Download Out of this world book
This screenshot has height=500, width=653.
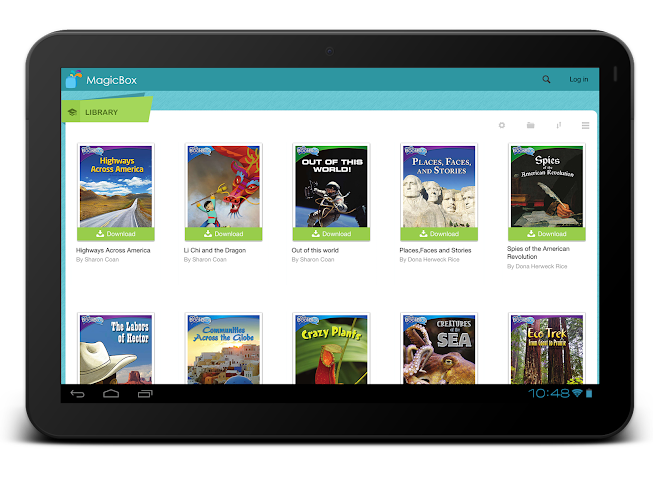tap(331, 234)
